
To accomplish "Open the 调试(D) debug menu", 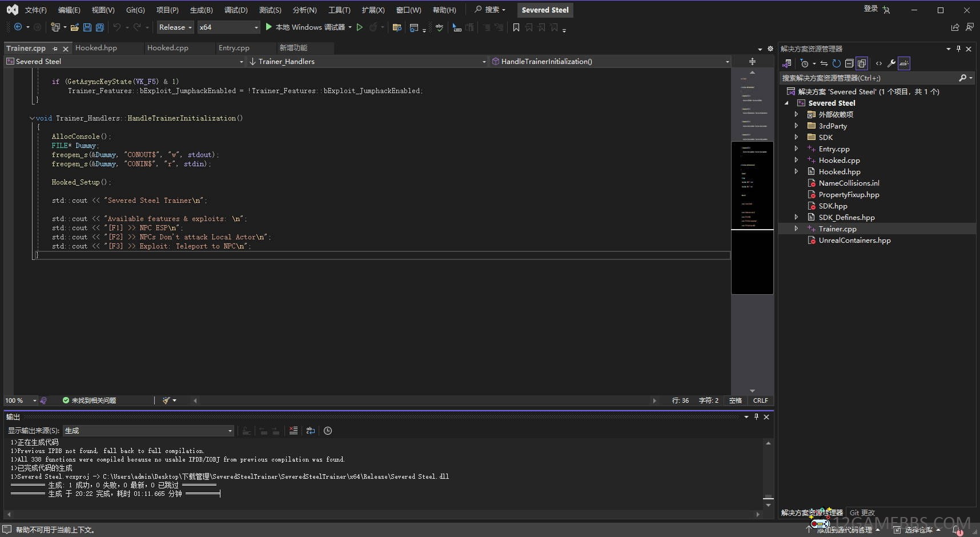I will click(236, 10).
